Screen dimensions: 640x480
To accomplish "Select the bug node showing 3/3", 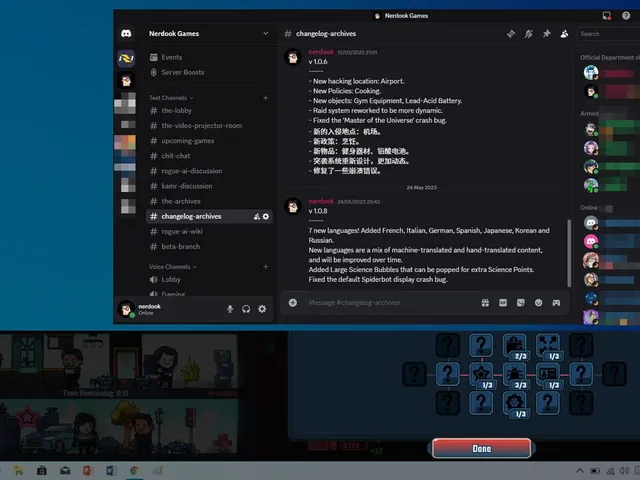I will [x=514, y=374].
